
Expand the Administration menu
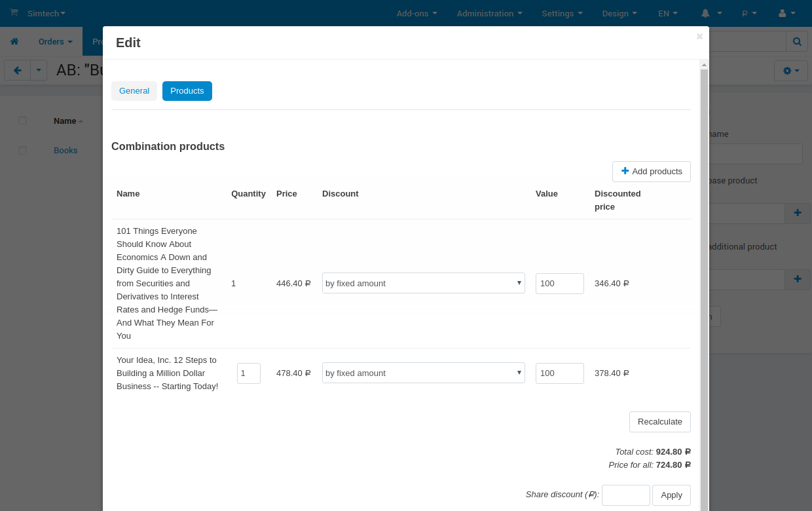[x=489, y=13]
